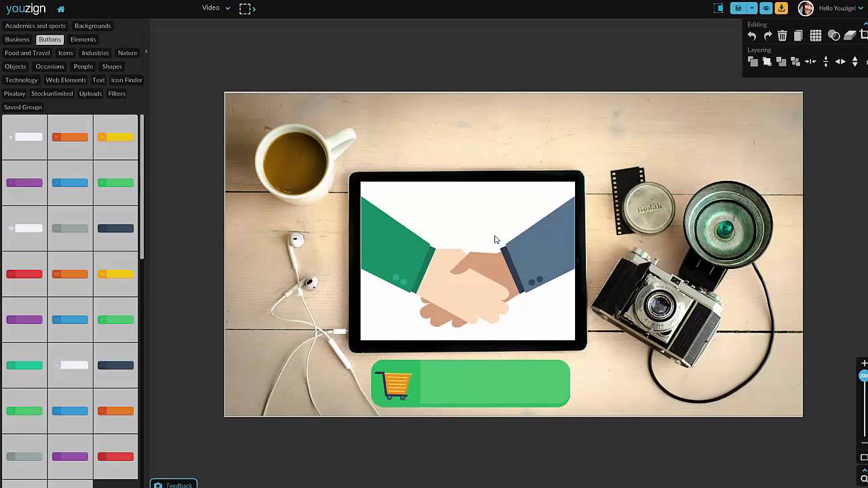The image size is (868, 488).
Task: Show Saved Groups
Action: pos(23,107)
